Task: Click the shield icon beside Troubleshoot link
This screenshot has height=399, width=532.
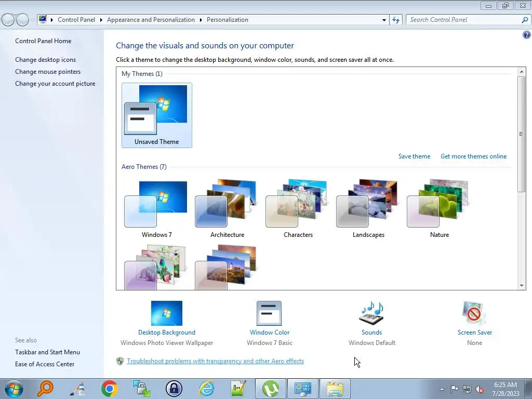Action: pyautogui.click(x=120, y=361)
